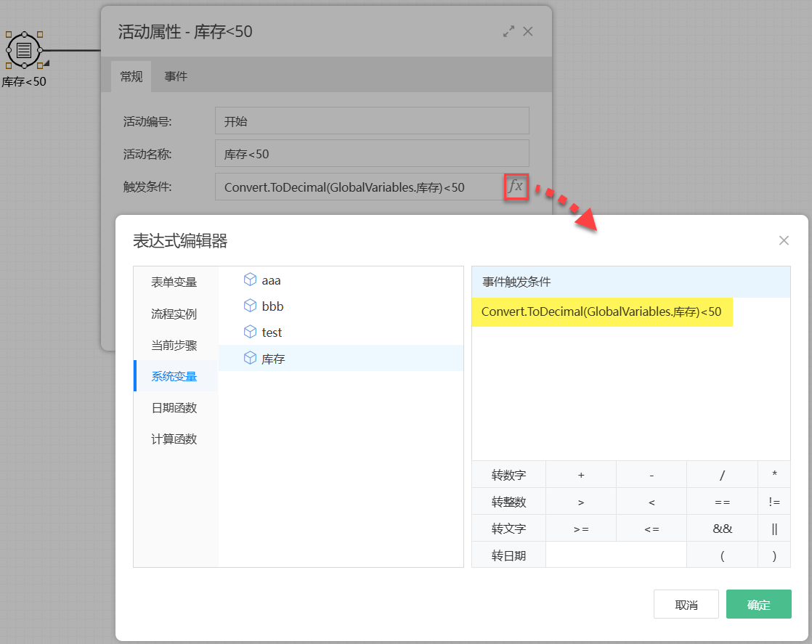Image resolution: width=812 pixels, height=644 pixels.
Task: Insert the && operator
Action: point(722,528)
